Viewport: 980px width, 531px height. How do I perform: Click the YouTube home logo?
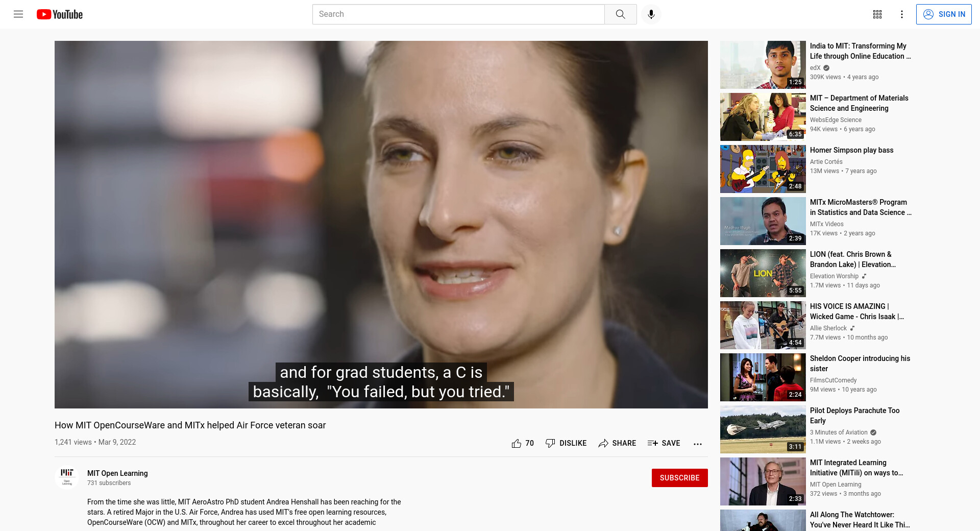tap(60, 14)
